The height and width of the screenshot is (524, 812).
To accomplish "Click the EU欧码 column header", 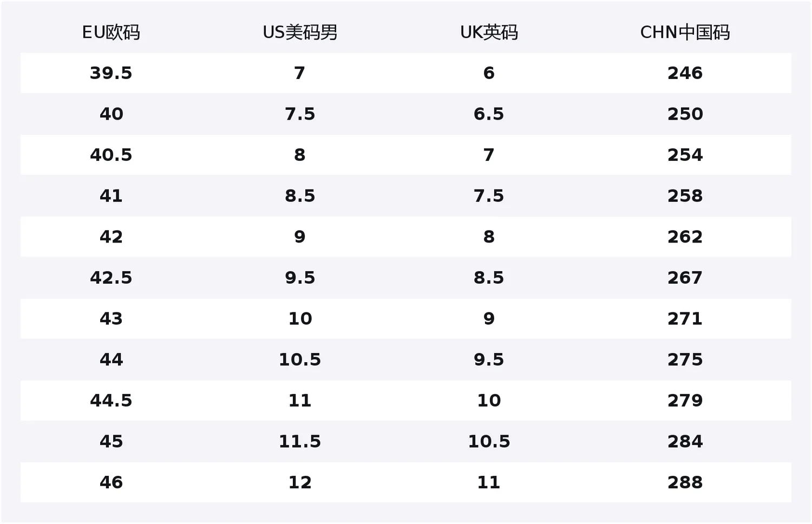I will (111, 32).
